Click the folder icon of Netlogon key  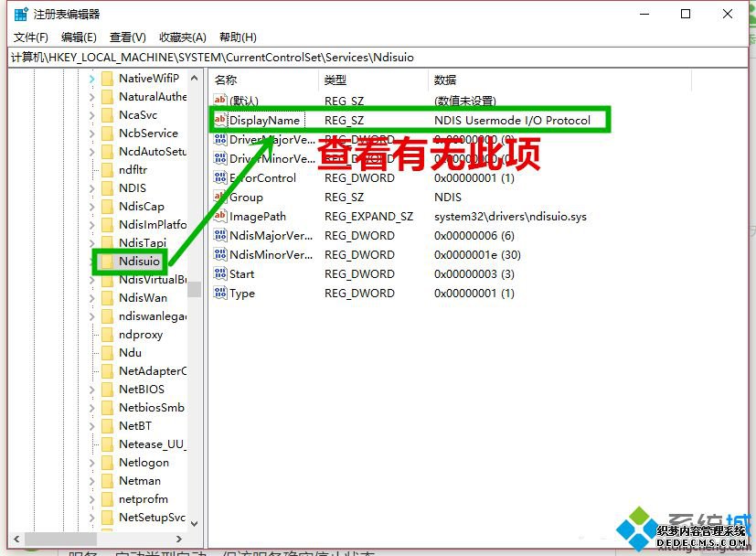(108, 463)
